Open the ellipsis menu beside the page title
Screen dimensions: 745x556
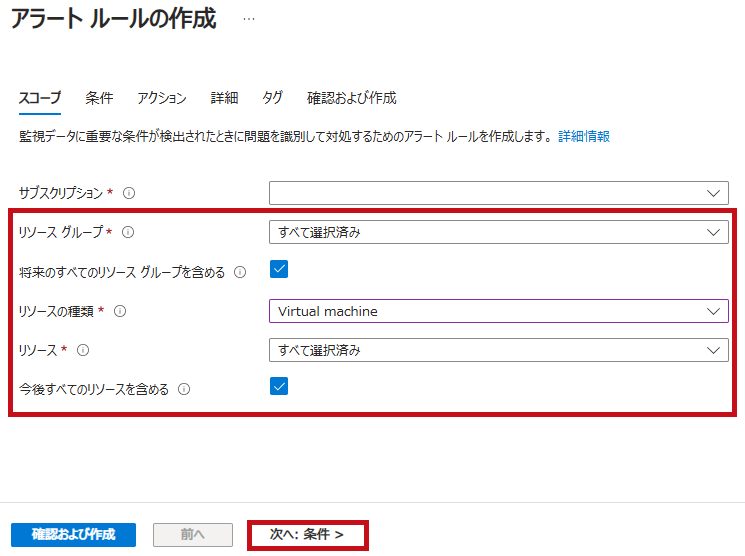point(248,19)
